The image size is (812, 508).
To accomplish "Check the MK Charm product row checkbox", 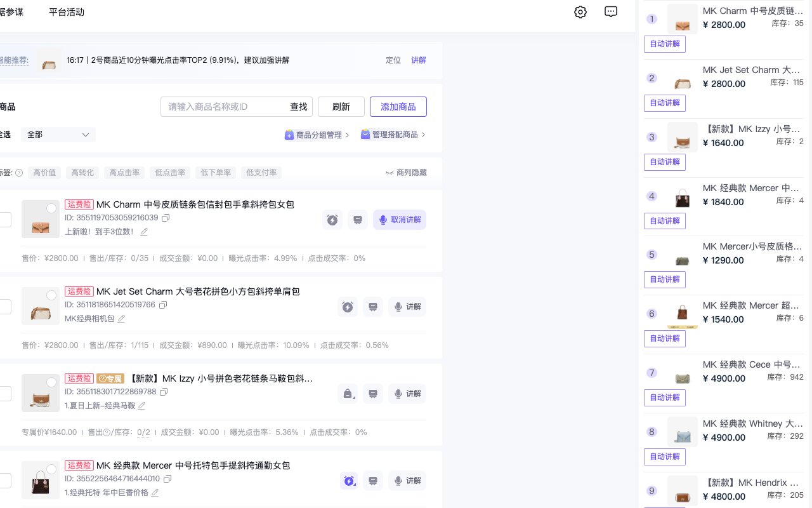I will coord(4,220).
